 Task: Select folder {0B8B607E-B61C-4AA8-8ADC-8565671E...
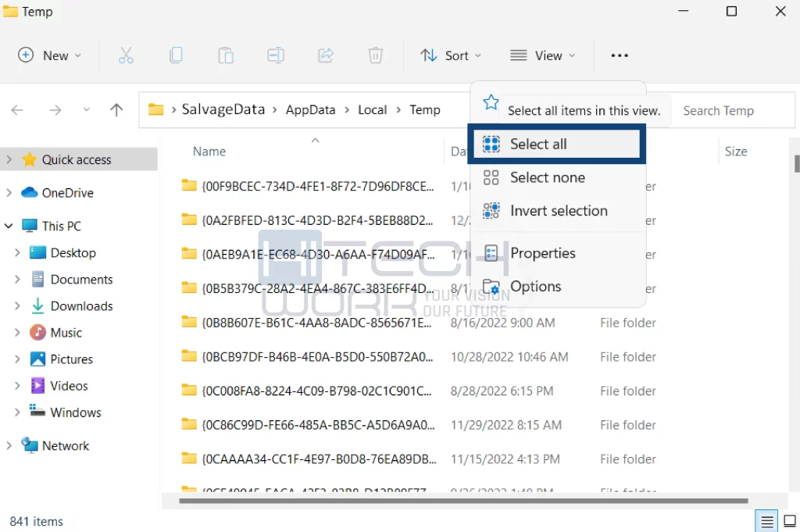tap(317, 323)
